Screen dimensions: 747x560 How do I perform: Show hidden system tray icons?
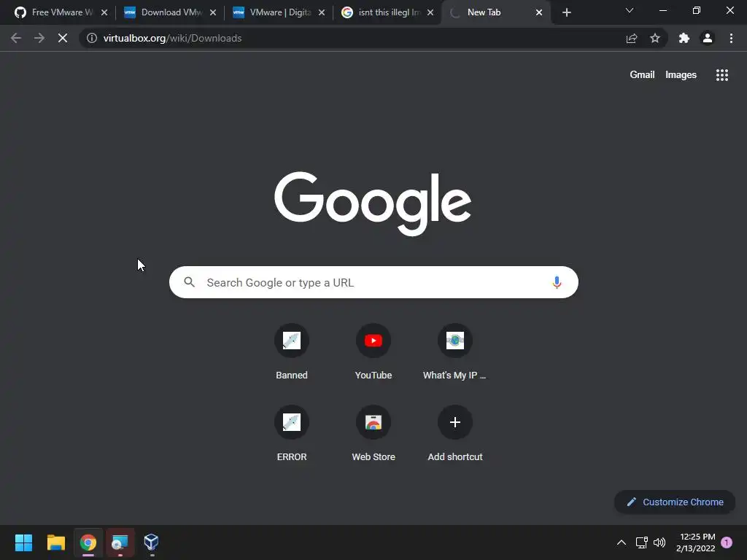click(x=622, y=542)
